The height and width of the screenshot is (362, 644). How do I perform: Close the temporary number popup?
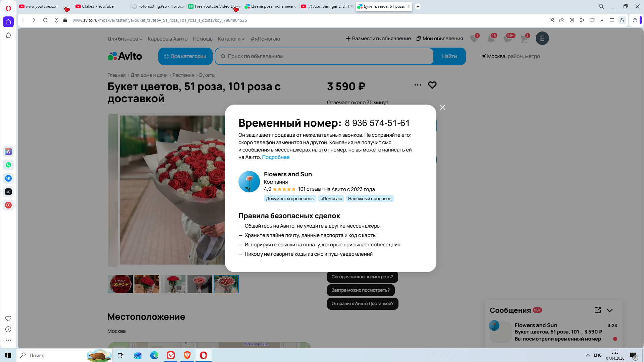[442, 107]
